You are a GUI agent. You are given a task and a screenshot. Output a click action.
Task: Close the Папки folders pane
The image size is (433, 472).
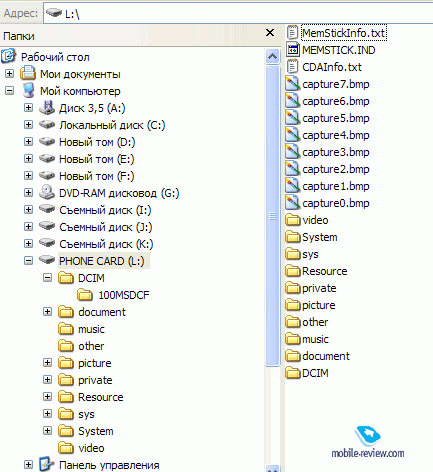pos(270,33)
